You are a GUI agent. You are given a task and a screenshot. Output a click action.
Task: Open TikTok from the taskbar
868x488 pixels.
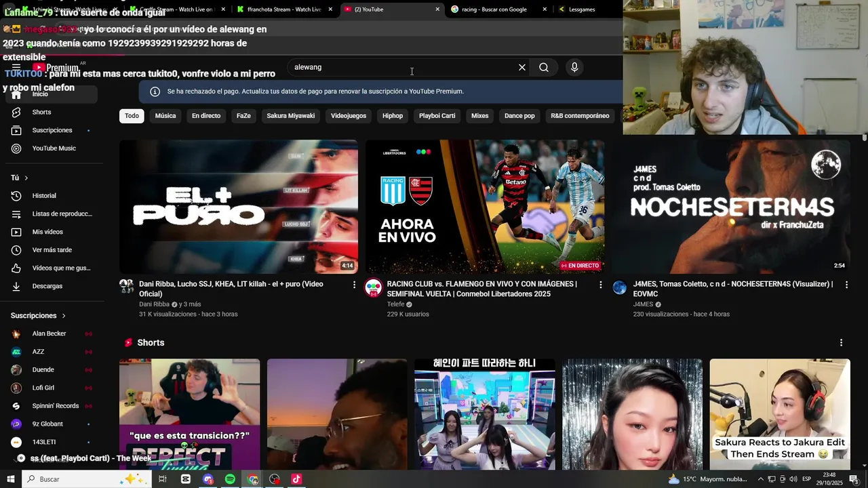(296, 479)
